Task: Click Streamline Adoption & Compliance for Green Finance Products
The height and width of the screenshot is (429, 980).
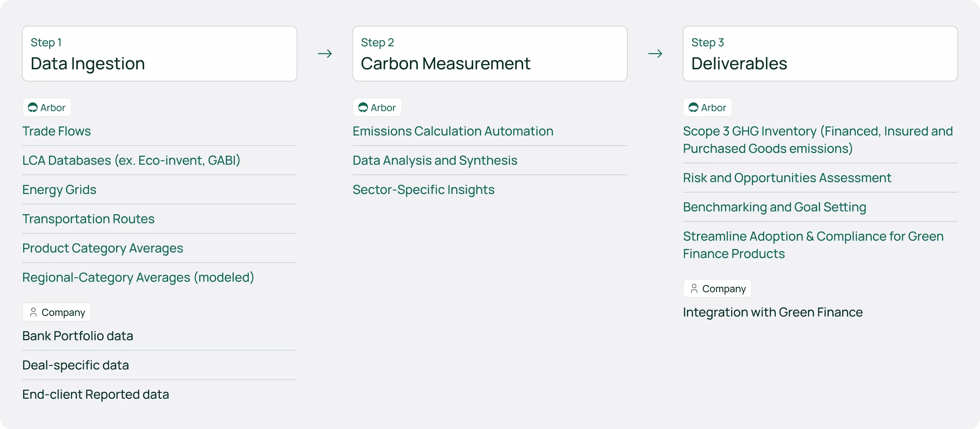Action: (813, 245)
